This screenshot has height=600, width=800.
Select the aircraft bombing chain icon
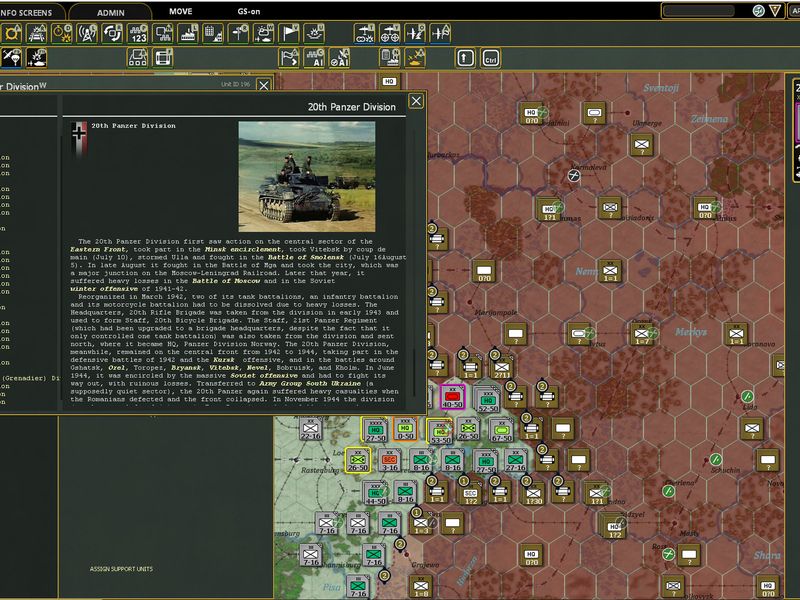click(364, 33)
